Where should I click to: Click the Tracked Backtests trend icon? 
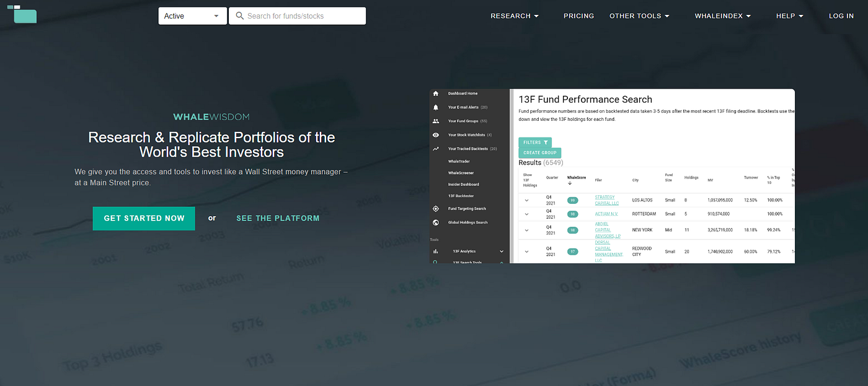pos(436,149)
